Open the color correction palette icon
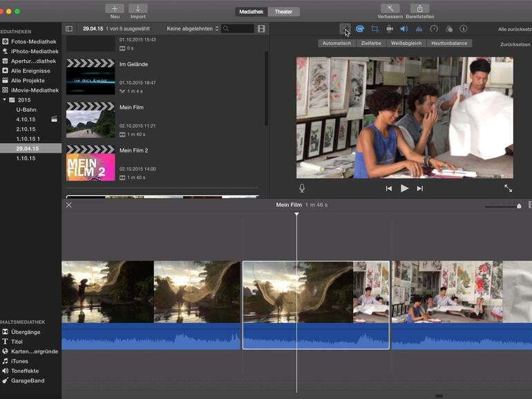 (360, 29)
